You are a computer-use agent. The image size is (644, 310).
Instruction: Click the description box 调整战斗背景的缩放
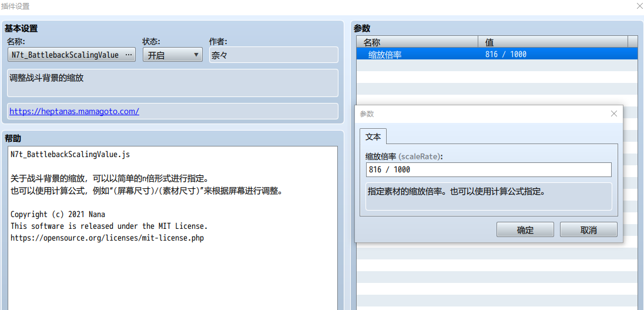click(x=173, y=82)
